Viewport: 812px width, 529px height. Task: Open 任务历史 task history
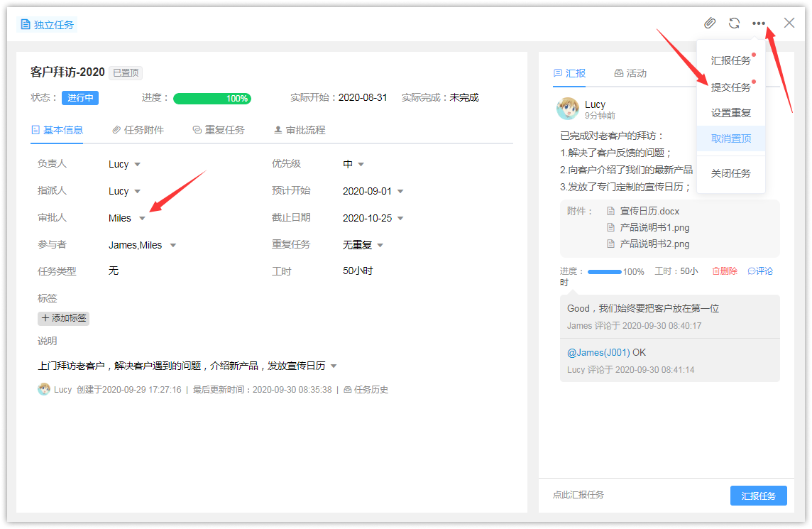click(366, 390)
